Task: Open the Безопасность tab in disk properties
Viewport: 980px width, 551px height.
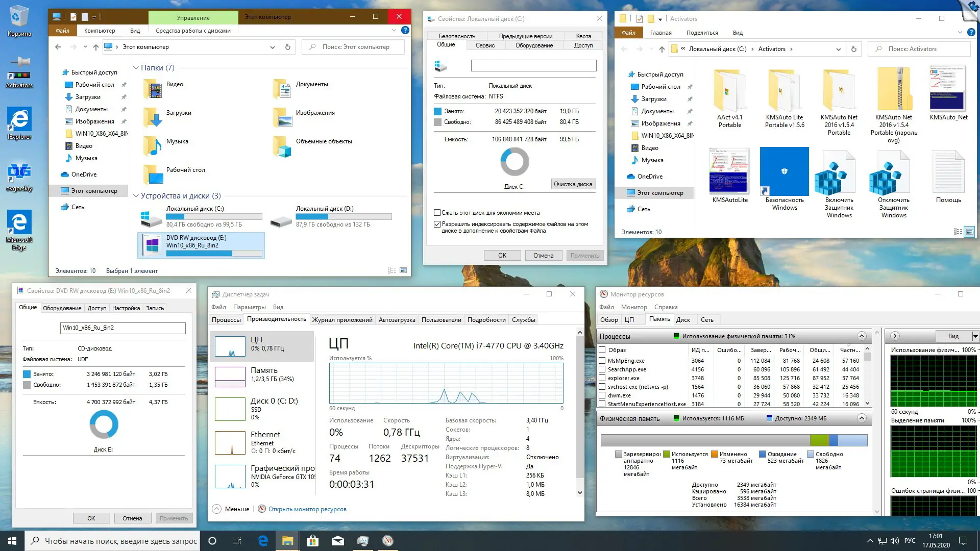Action: coord(456,36)
